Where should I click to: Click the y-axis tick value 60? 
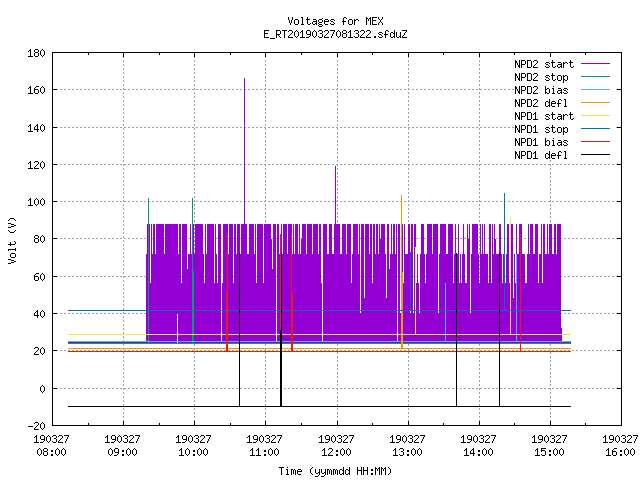(x=40, y=277)
